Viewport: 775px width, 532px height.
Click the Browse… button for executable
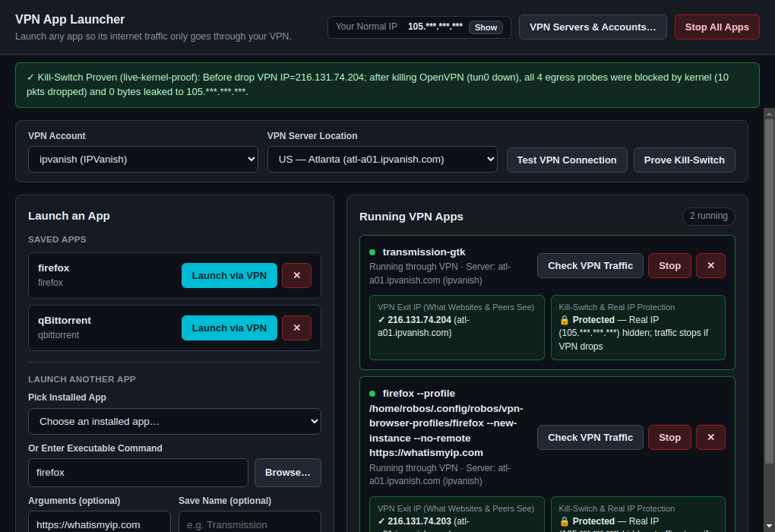(x=288, y=473)
